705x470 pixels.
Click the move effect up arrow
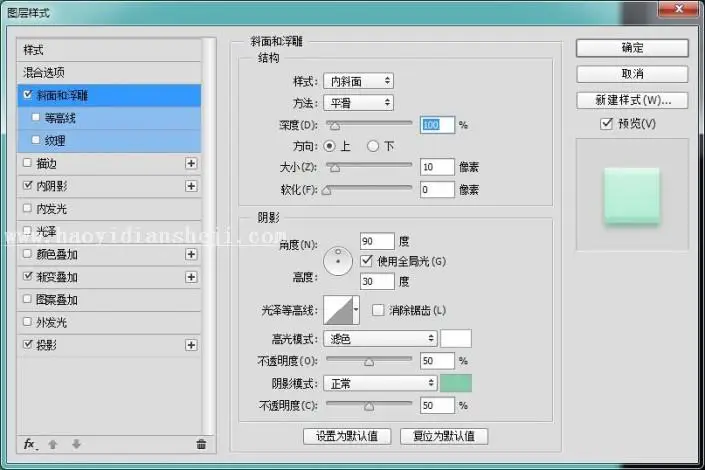coord(53,444)
